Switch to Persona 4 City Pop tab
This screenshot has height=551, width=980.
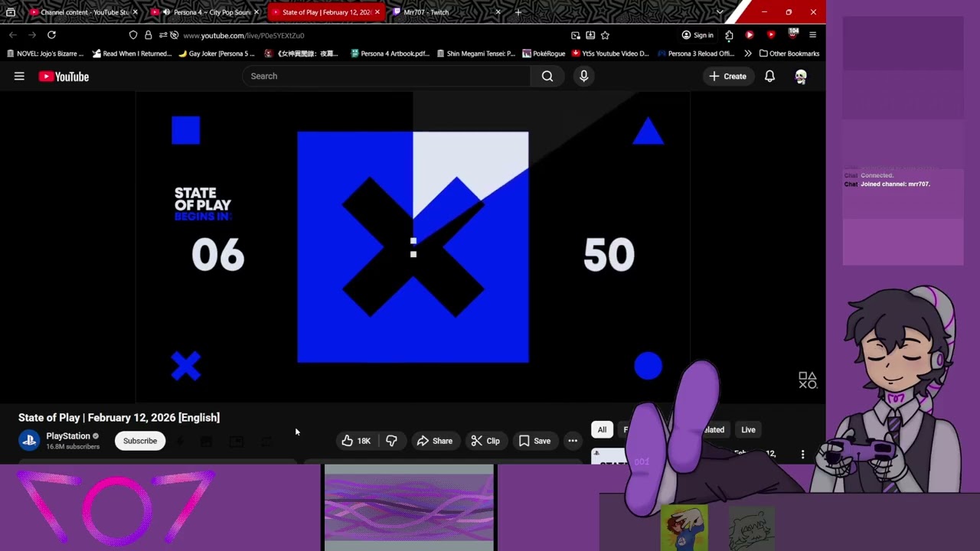tap(203, 12)
